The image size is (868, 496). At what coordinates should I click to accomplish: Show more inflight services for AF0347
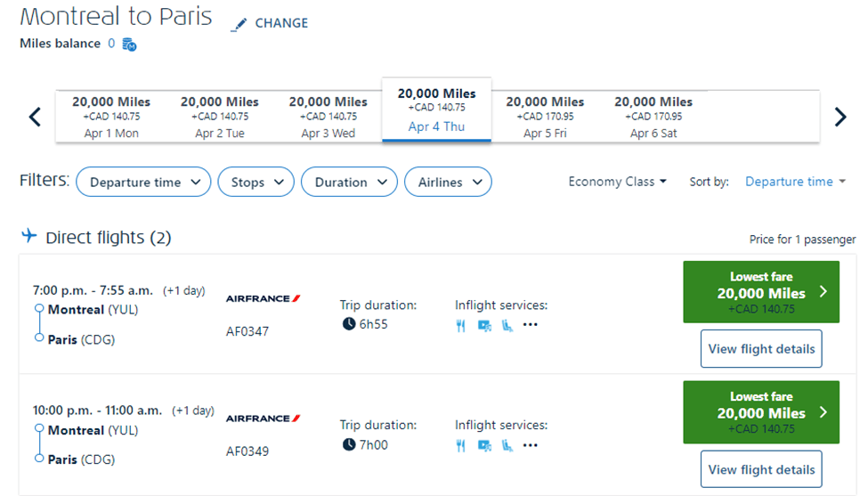pyautogui.click(x=531, y=325)
